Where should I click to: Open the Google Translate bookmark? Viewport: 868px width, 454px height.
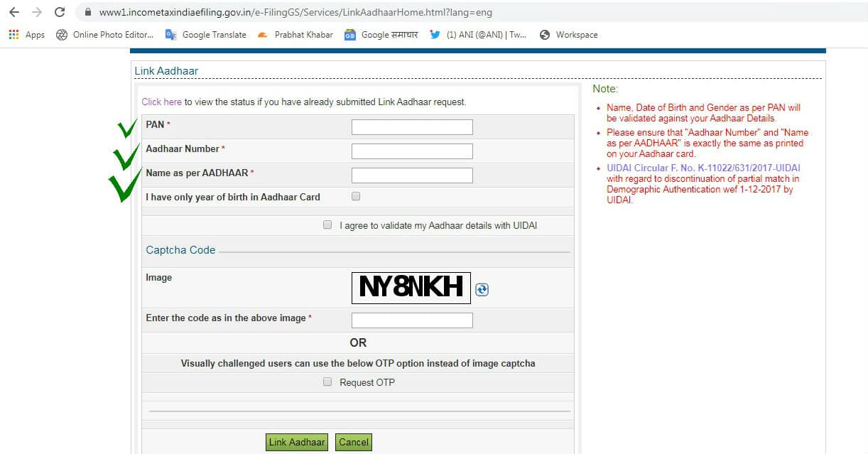206,35
